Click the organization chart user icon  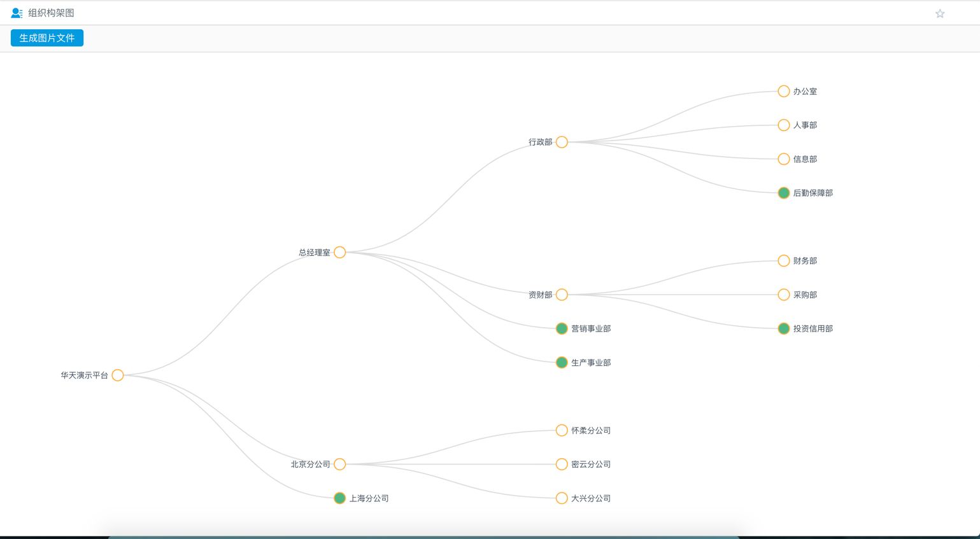pyautogui.click(x=17, y=13)
